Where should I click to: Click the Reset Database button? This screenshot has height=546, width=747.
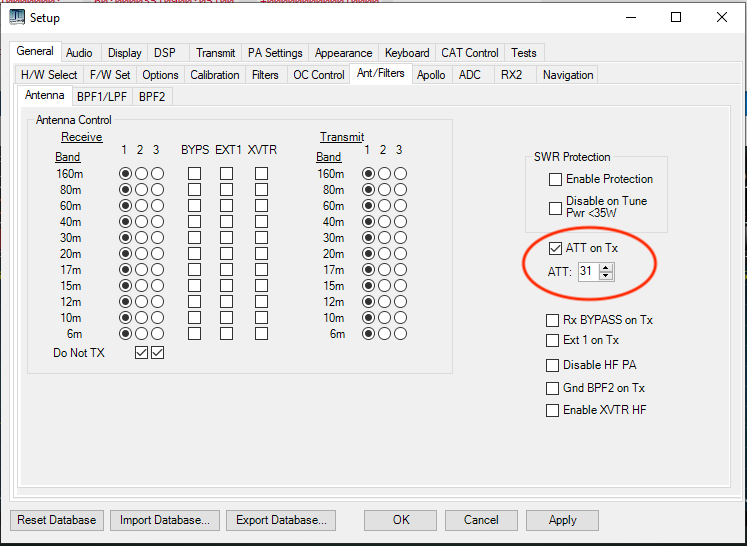click(57, 520)
